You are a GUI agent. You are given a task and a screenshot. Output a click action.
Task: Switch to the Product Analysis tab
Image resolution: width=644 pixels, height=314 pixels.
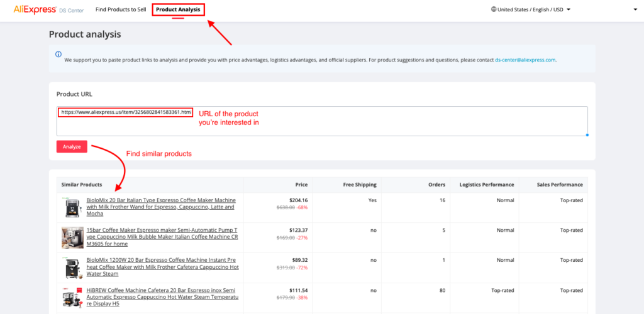[x=178, y=9]
